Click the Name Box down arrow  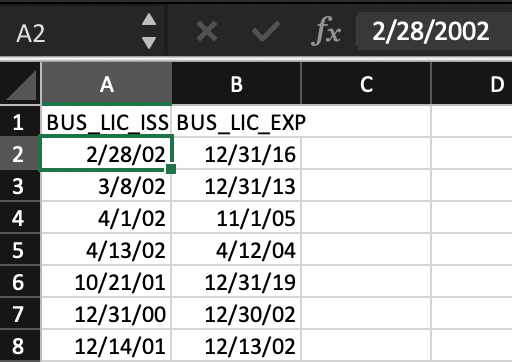pyautogui.click(x=149, y=43)
